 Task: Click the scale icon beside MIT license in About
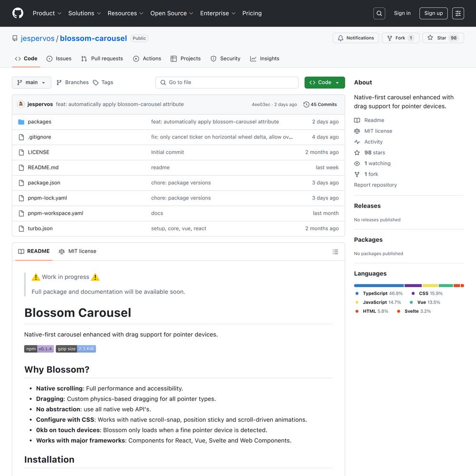pyautogui.click(x=357, y=131)
